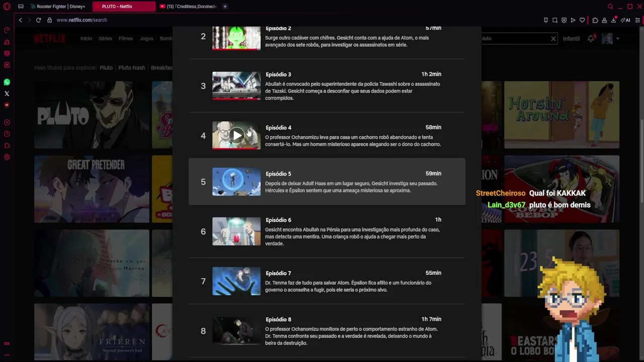Select Episódio 6 thumbnail

(x=236, y=231)
